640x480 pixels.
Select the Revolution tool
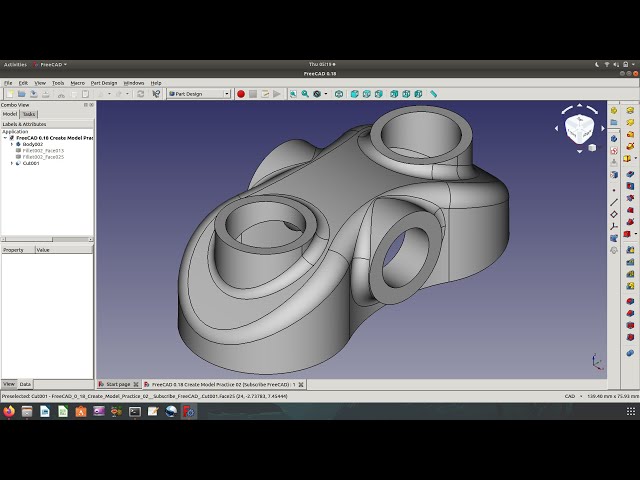pyautogui.click(x=630, y=122)
